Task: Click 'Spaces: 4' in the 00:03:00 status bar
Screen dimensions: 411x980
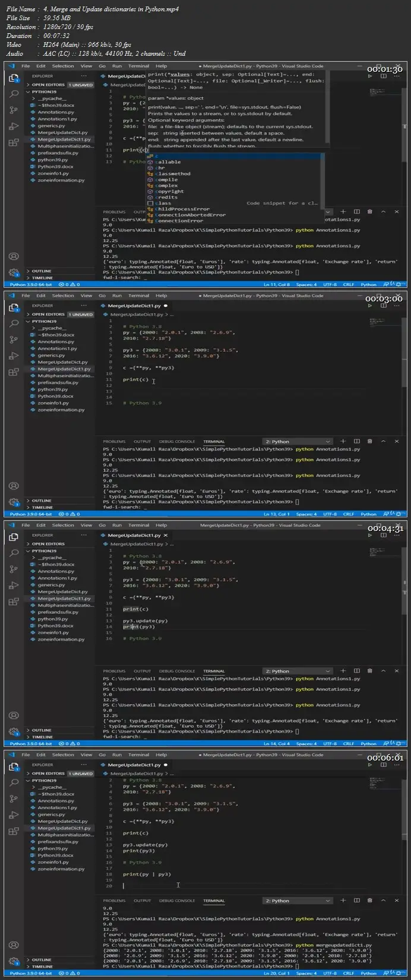Action: [x=306, y=514]
